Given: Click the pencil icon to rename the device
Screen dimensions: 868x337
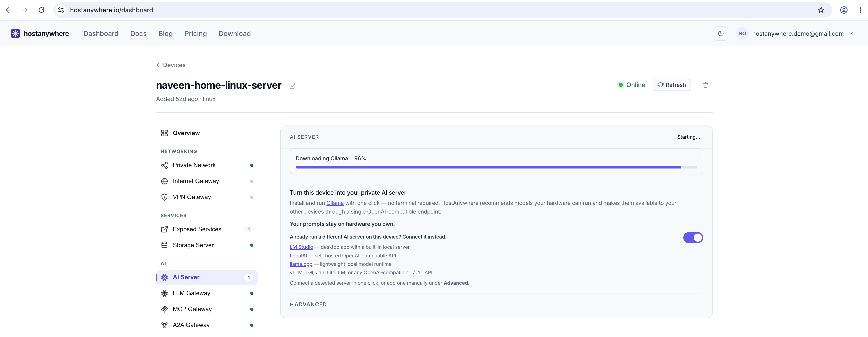Looking at the screenshot, I should tap(292, 86).
